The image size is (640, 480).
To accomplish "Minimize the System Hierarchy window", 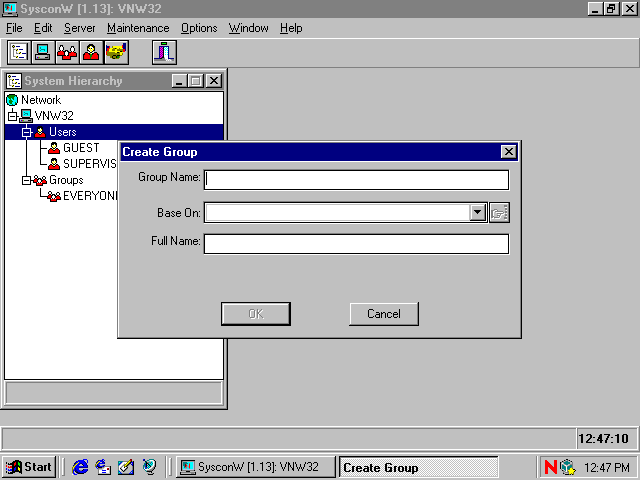I will [179, 81].
